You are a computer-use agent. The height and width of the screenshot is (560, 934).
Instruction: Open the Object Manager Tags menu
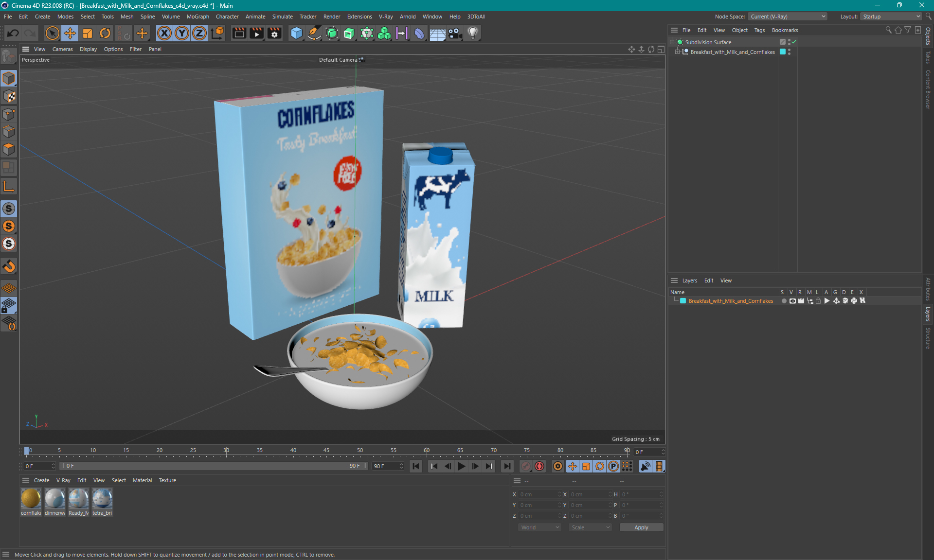coord(759,30)
